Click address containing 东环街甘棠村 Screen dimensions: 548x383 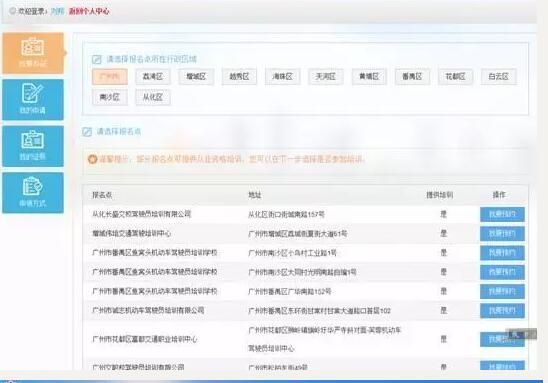[x=319, y=310]
